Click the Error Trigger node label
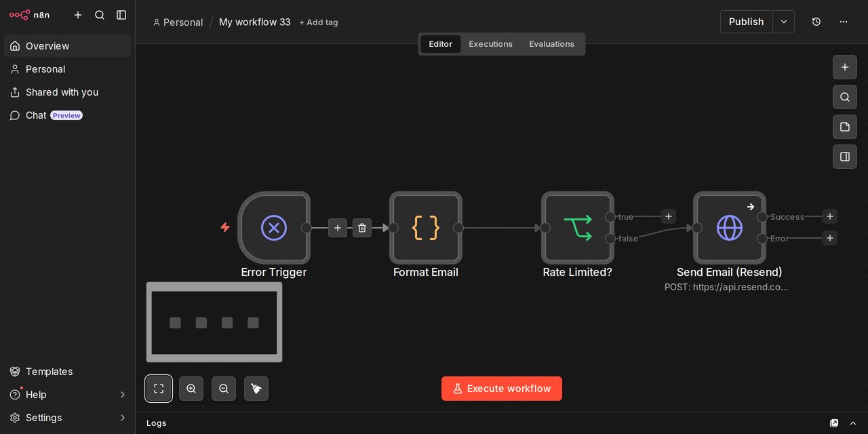Viewport: 868px width, 434px height. coord(274,272)
